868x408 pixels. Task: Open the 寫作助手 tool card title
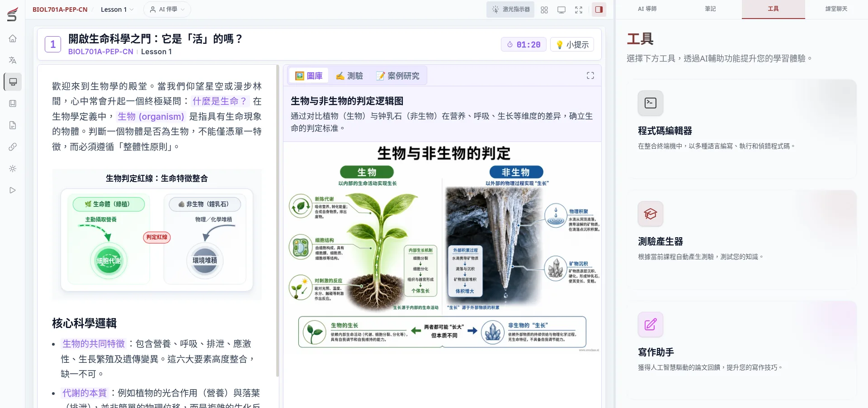(x=656, y=352)
